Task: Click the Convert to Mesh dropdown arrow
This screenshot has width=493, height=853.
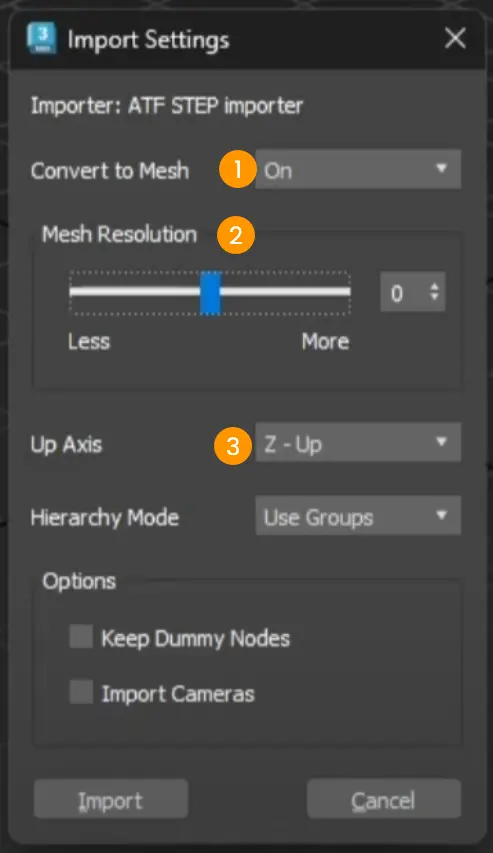Action: [x=442, y=168]
